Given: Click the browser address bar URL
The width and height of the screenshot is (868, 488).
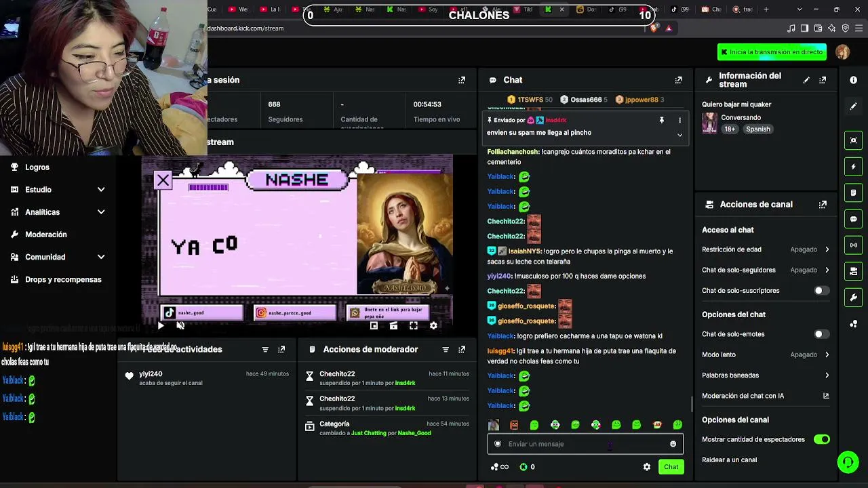Looking at the screenshot, I should [245, 28].
